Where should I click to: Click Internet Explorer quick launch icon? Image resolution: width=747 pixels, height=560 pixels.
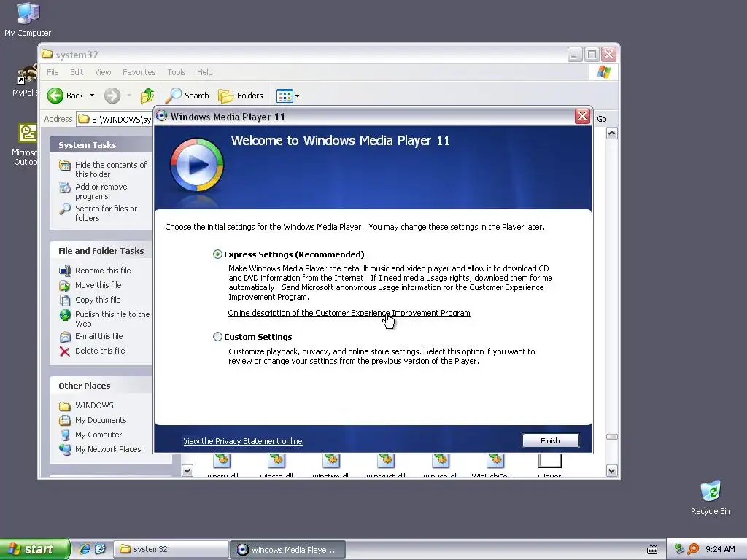point(85,549)
